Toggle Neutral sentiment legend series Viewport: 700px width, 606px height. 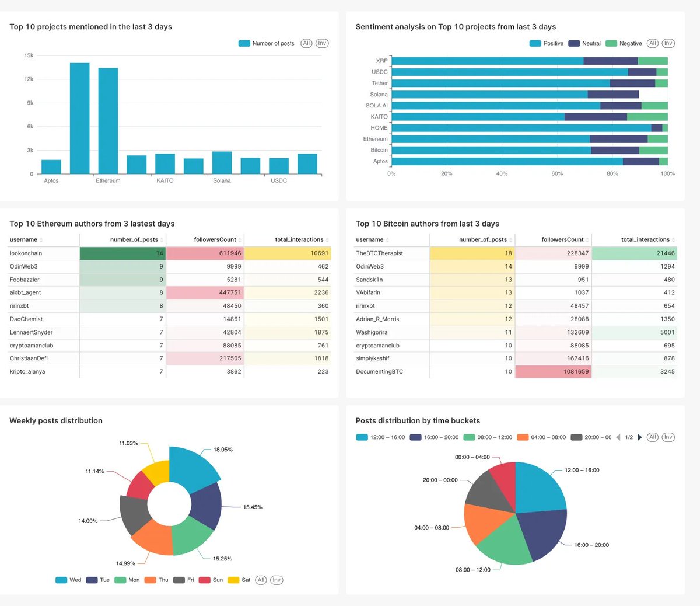point(584,43)
